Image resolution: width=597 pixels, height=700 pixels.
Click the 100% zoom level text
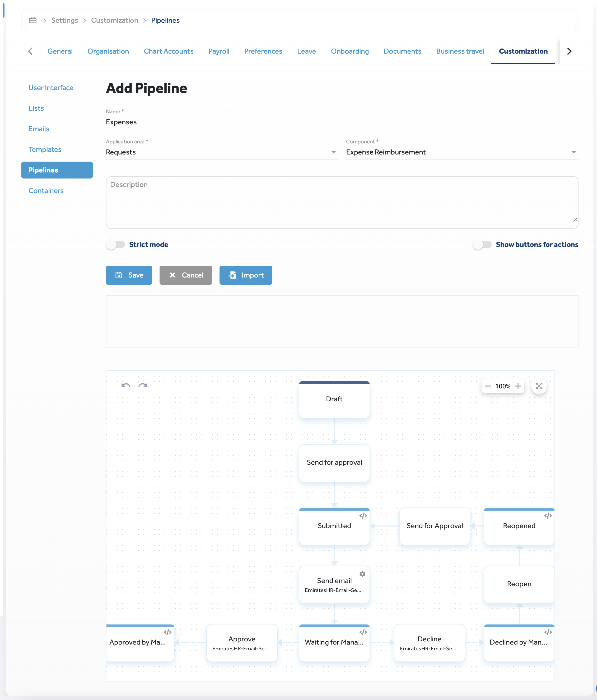click(503, 386)
